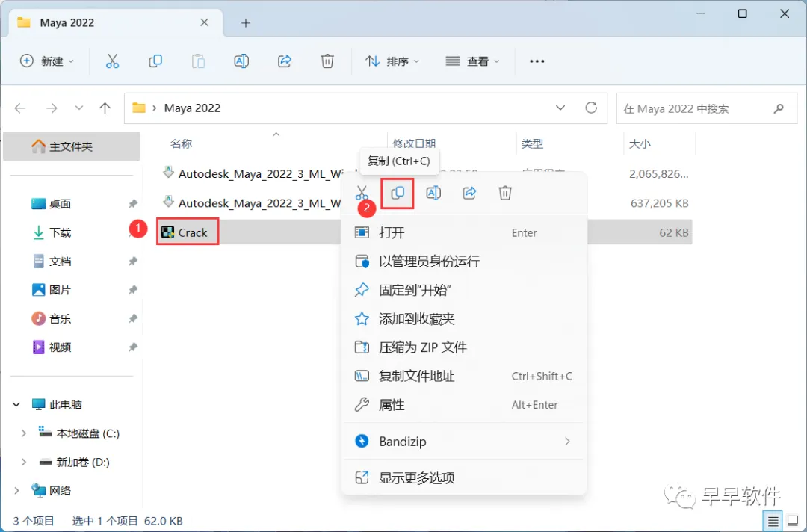
Task: Refresh the Maya 2022 folder view
Action: [591, 108]
